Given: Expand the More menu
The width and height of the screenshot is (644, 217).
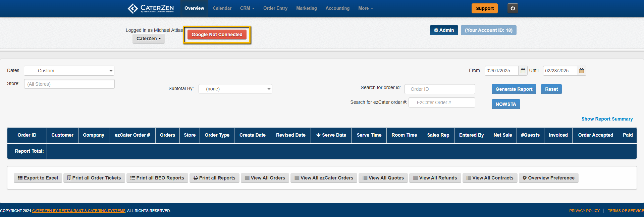Looking at the screenshot, I should (x=366, y=8).
